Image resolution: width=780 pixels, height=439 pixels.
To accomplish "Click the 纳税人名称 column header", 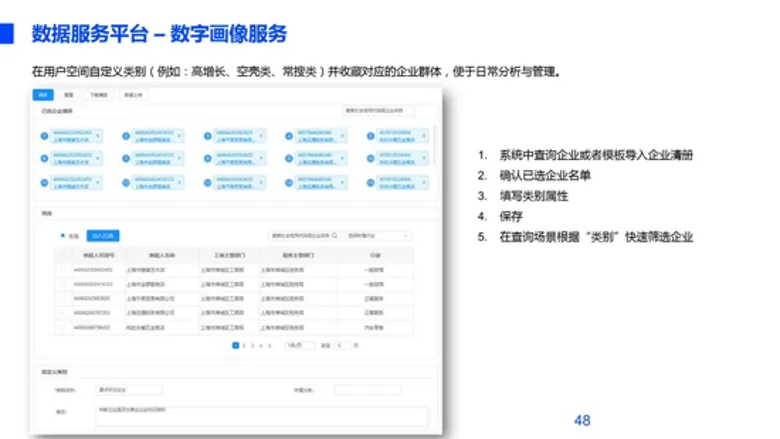I will [x=162, y=255].
